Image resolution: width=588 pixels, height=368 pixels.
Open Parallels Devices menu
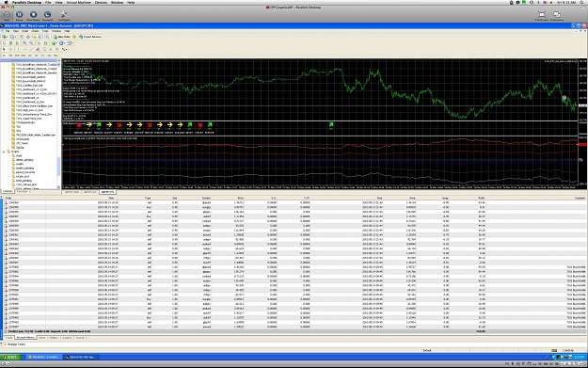pyautogui.click(x=101, y=2)
